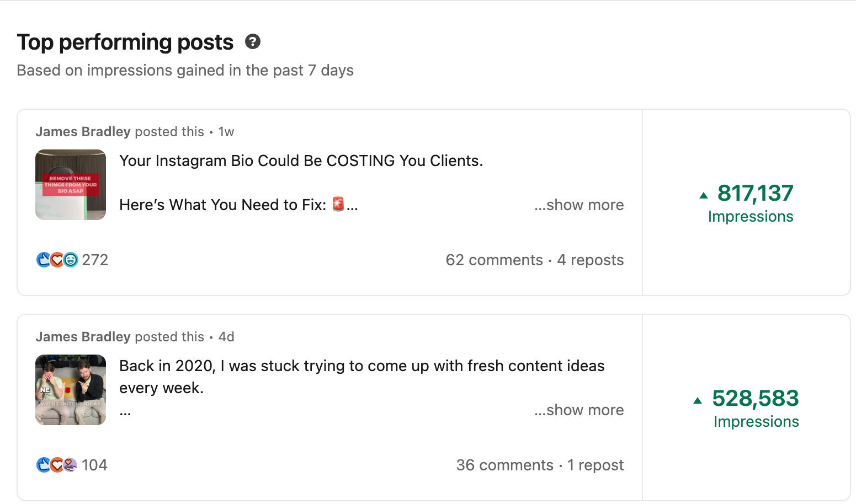Click the green up arrow beside 817,137

click(x=704, y=195)
